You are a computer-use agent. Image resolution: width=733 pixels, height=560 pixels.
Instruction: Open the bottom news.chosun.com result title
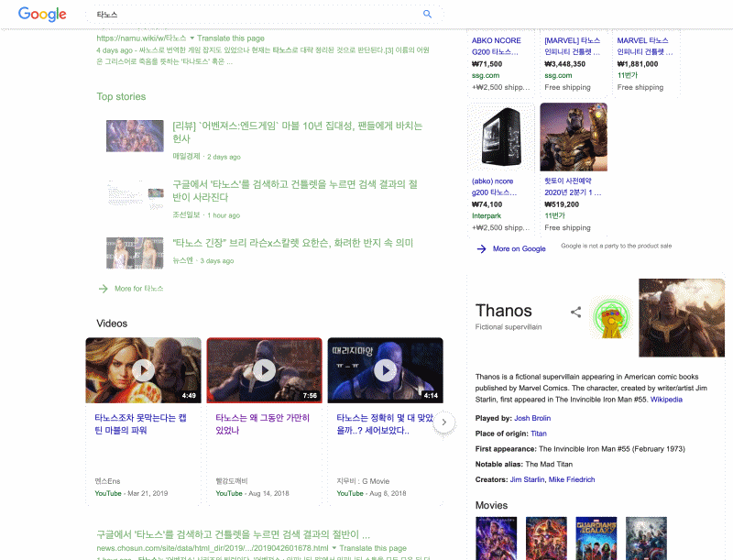234,534
